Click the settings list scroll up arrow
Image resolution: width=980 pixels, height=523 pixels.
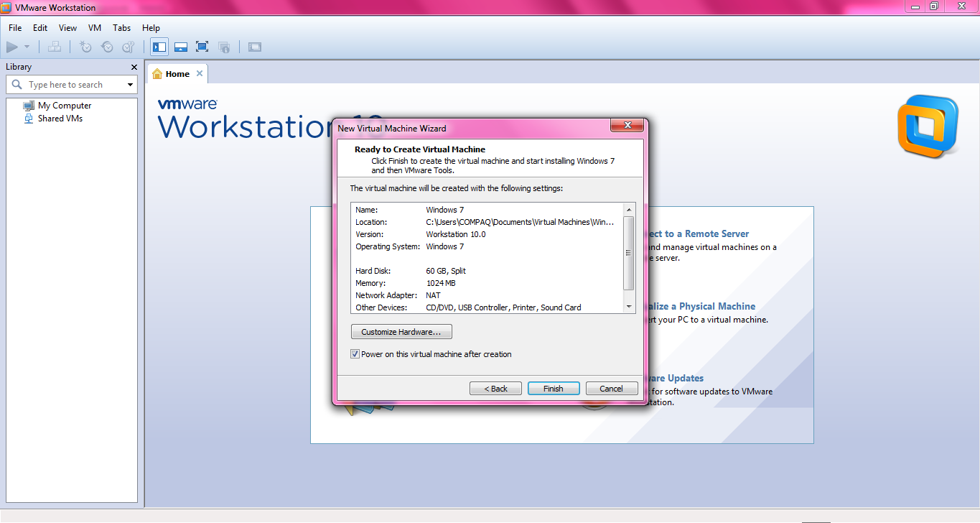tap(630, 209)
